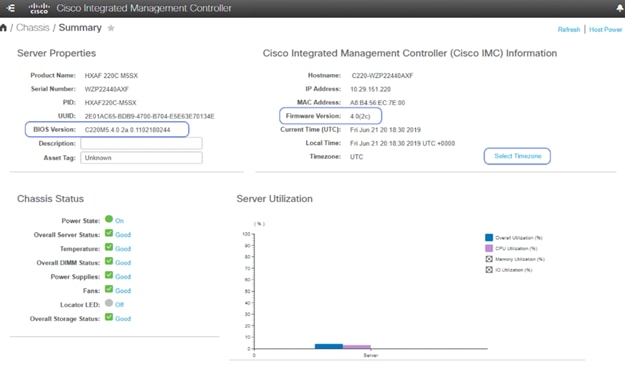Select IP address 10.29.151.220
The image size is (625, 376).
tap(370, 89)
